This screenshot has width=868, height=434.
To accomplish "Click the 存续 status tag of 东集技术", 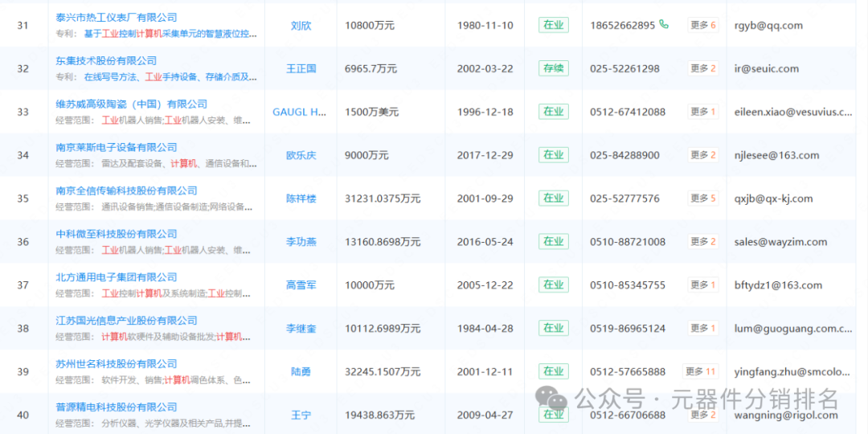I will pyautogui.click(x=554, y=68).
